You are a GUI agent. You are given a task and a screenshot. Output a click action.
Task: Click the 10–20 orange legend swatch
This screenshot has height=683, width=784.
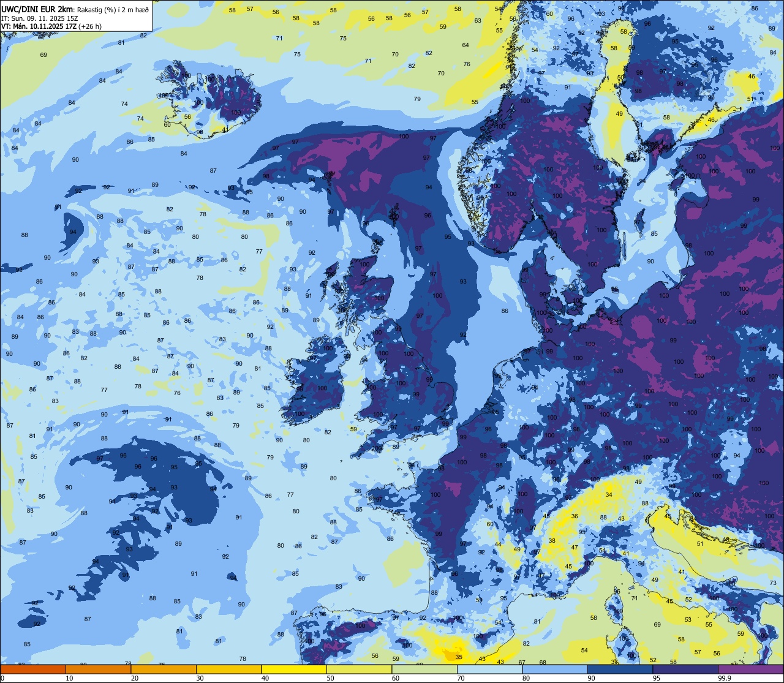click(x=98, y=669)
